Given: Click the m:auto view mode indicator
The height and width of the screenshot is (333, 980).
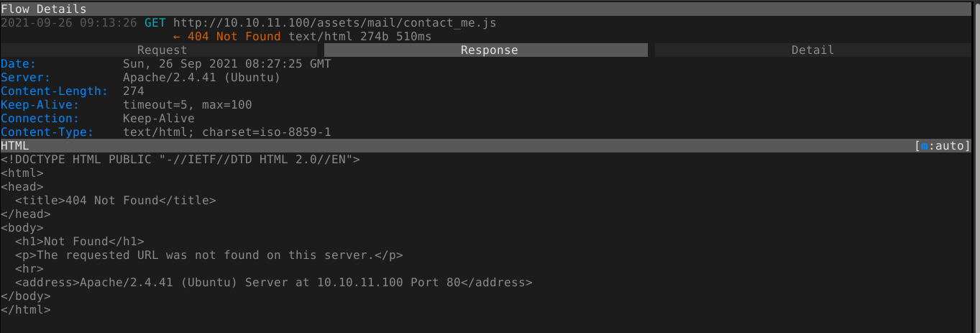Looking at the screenshot, I should (943, 146).
